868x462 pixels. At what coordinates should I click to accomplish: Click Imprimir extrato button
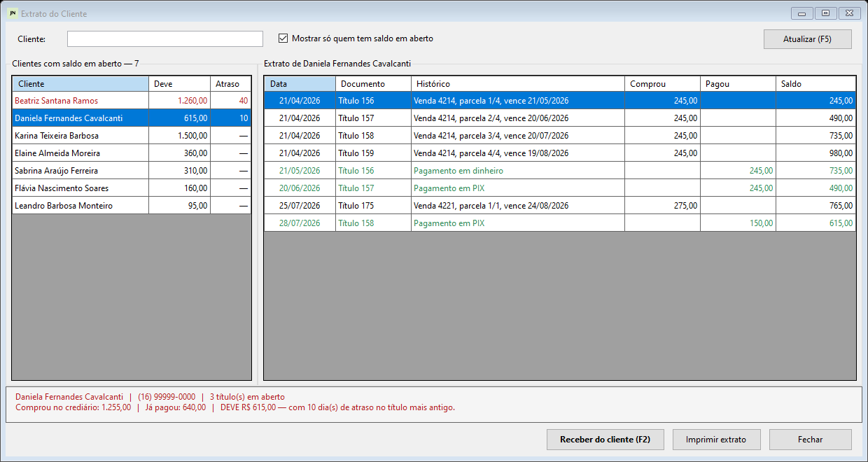[715, 440]
